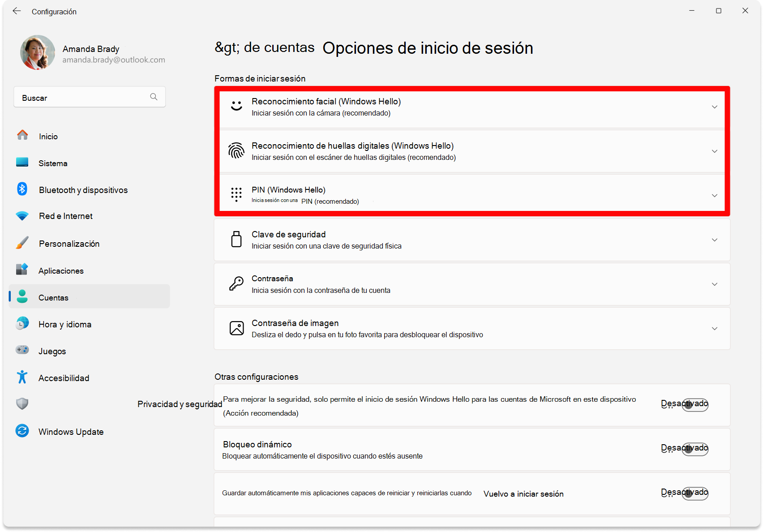
Task: Open Bluetooth y dispositivos settings
Action: pos(83,189)
